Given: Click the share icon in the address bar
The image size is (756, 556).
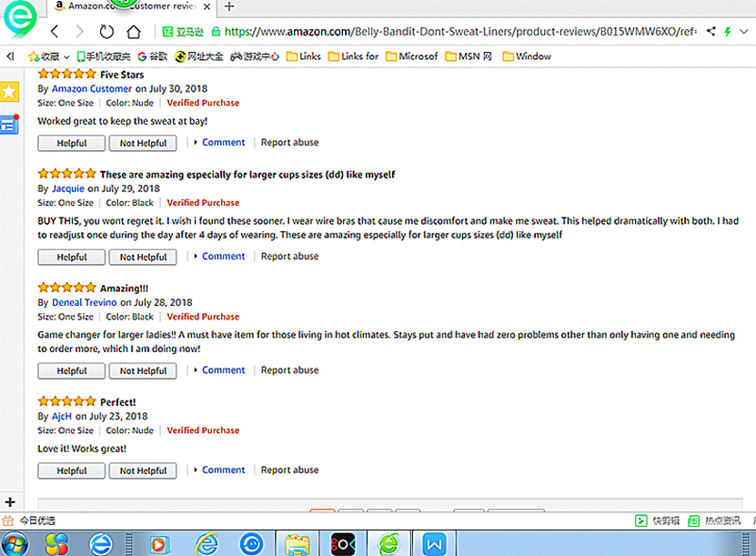Looking at the screenshot, I should (x=711, y=31).
